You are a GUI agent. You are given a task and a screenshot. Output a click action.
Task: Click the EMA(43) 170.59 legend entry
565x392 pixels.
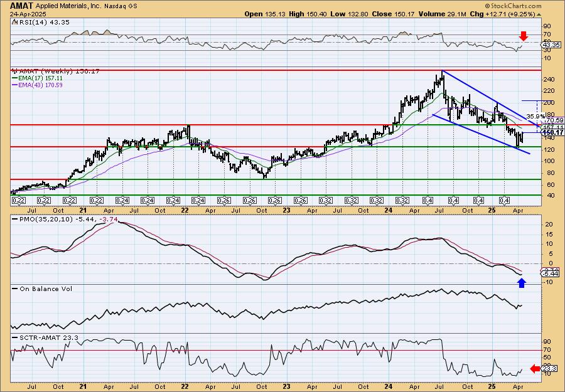point(37,85)
